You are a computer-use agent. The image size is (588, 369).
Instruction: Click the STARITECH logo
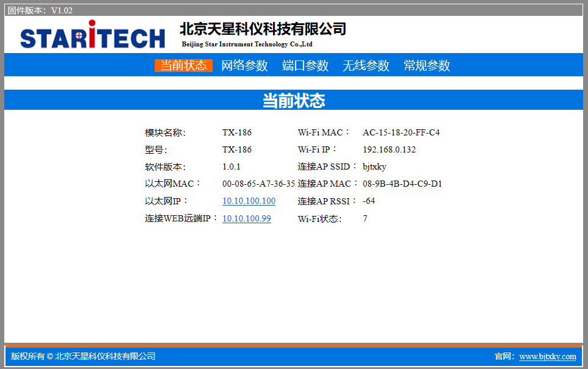pyautogui.click(x=93, y=35)
